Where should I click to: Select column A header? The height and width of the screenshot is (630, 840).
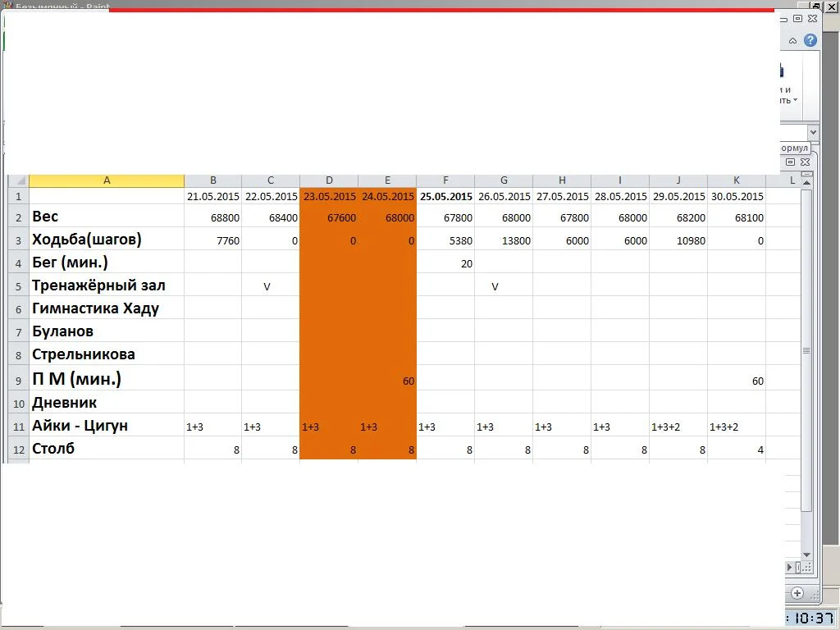click(x=107, y=180)
